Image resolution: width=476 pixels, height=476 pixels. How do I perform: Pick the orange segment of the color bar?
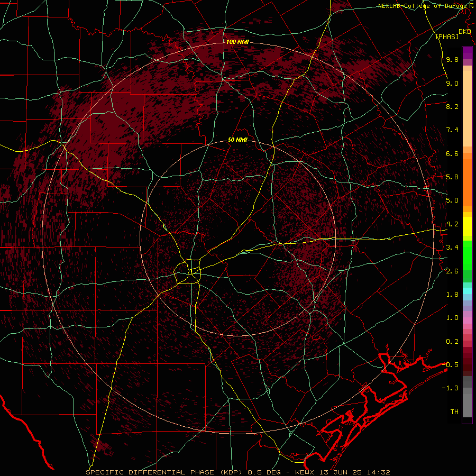point(467,182)
